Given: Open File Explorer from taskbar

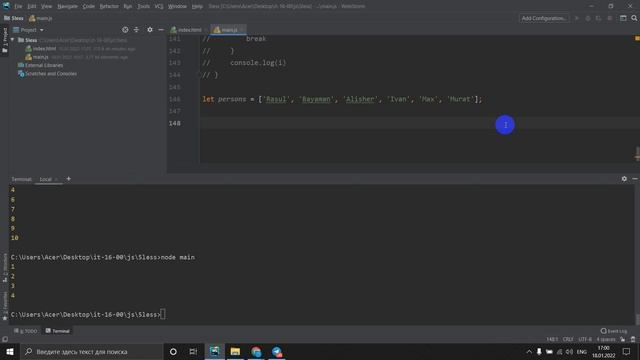Looking at the screenshot, I should (235, 351).
